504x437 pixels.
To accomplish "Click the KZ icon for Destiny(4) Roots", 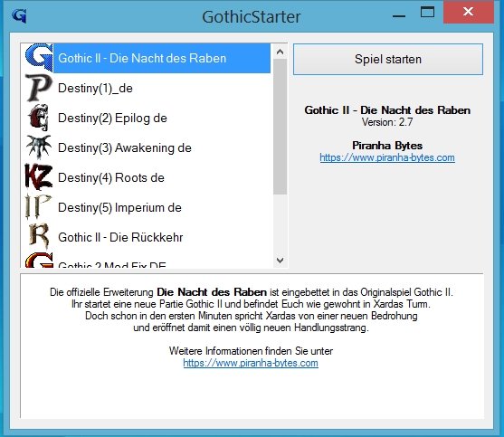I will pyautogui.click(x=39, y=177).
